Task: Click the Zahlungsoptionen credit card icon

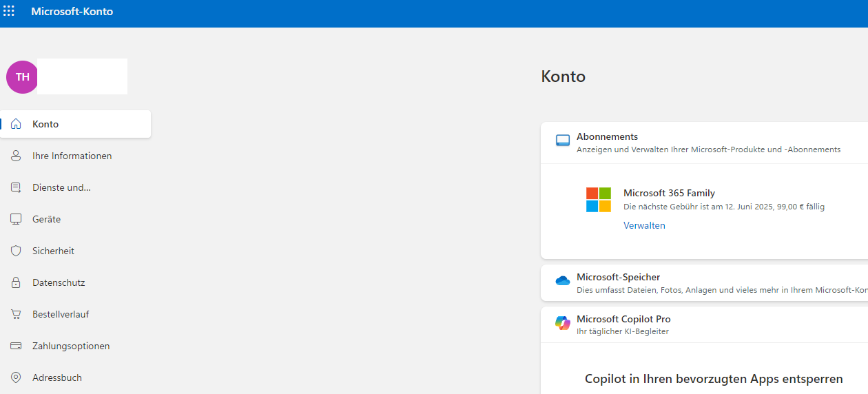Action: coord(16,346)
